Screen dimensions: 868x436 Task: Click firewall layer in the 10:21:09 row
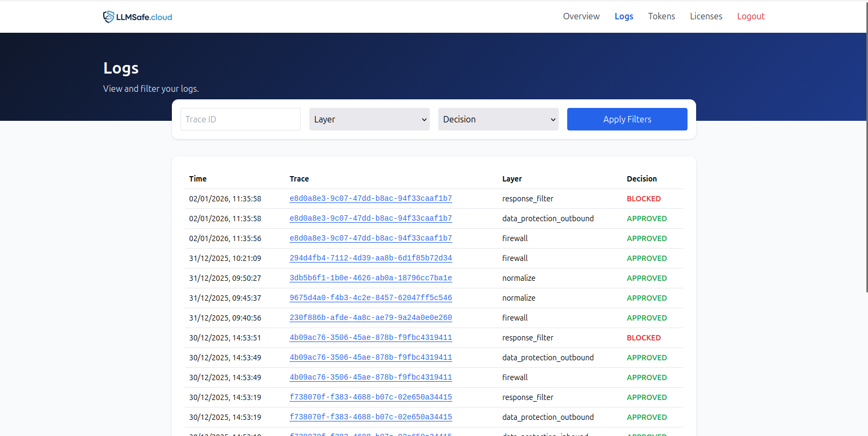point(515,258)
